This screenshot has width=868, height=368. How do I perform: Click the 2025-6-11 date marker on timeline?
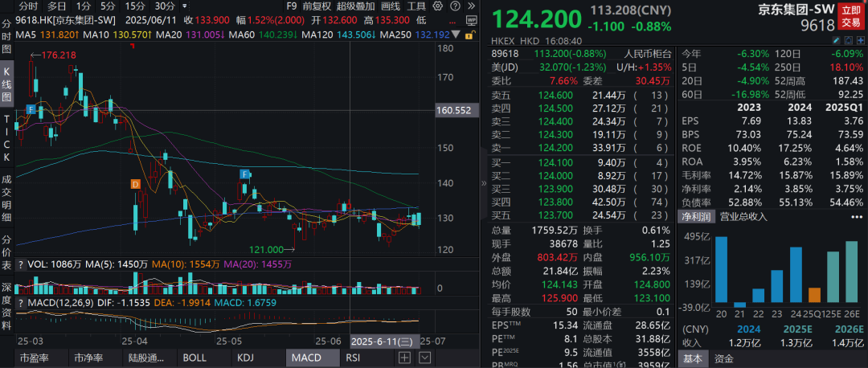(383, 341)
